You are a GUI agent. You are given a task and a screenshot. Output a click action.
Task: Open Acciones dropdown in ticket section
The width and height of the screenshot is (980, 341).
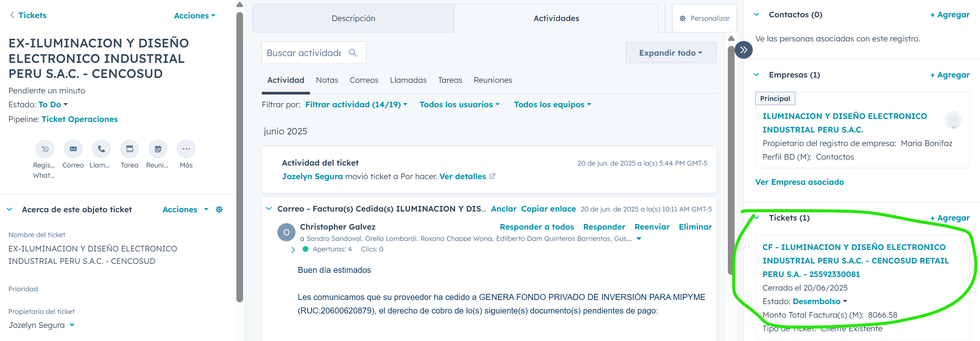coord(185,210)
